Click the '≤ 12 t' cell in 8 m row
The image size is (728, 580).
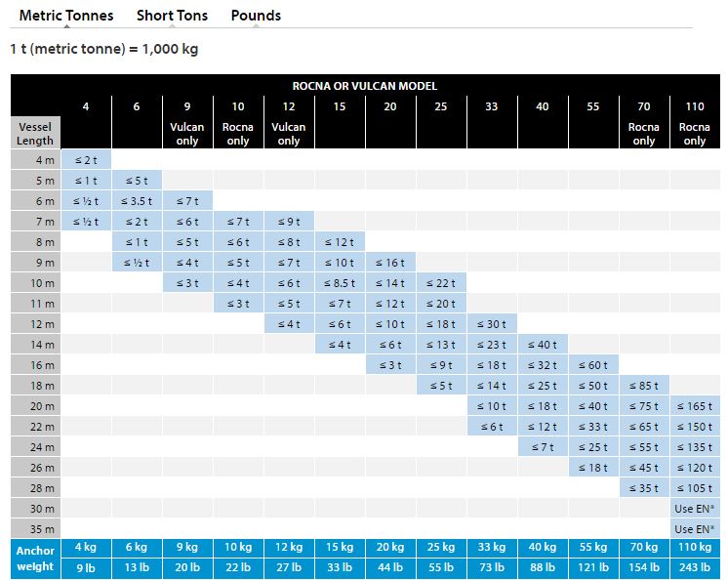point(340,242)
